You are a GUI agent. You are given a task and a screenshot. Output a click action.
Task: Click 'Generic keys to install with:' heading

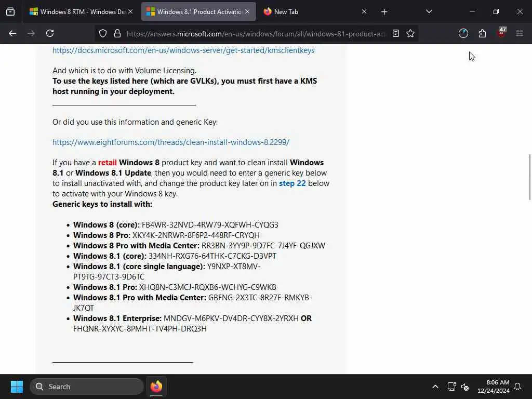(x=102, y=204)
